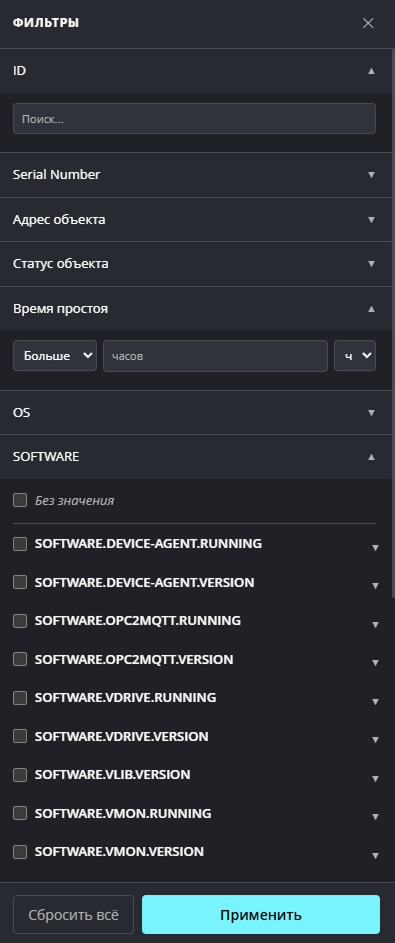Open the Больше comparison dropdown
This screenshot has height=943, width=395.
pyautogui.click(x=55, y=355)
